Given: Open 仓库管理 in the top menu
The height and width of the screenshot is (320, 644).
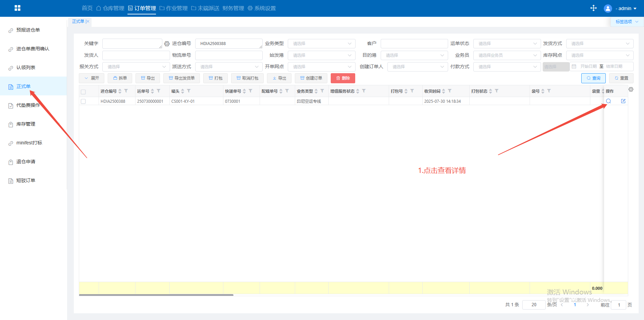Looking at the screenshot, I should click(110, 8).
